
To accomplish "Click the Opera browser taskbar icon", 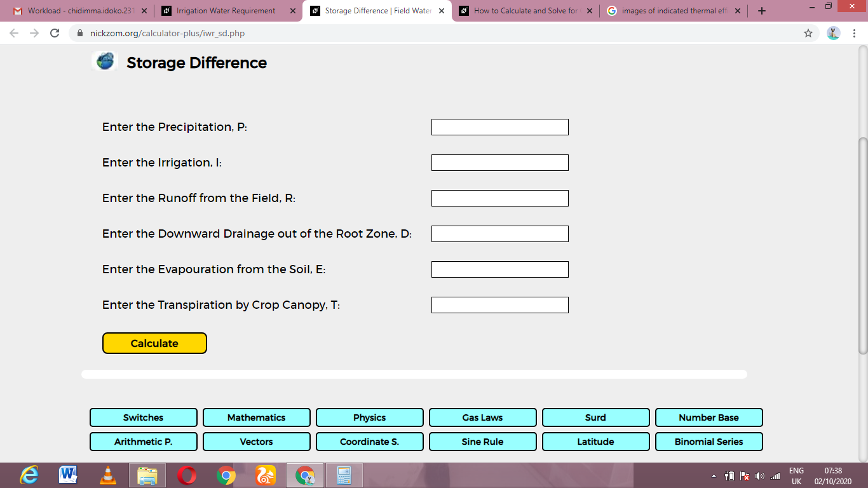I will coord(187,475).
